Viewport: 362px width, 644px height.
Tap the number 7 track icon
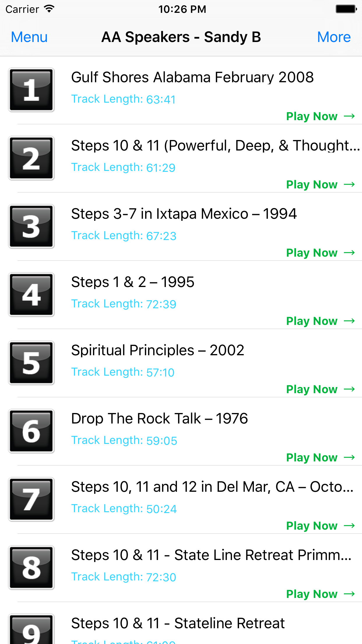click(31, 499)
